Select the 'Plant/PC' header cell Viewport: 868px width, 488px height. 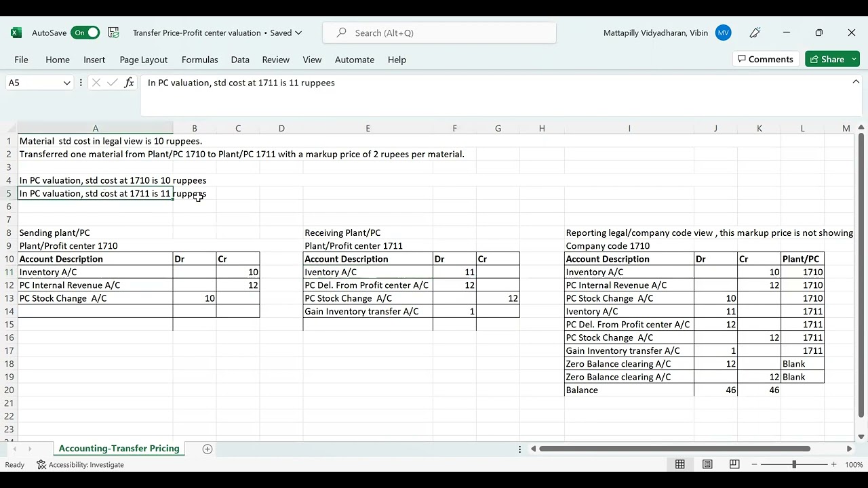point(802,259)
